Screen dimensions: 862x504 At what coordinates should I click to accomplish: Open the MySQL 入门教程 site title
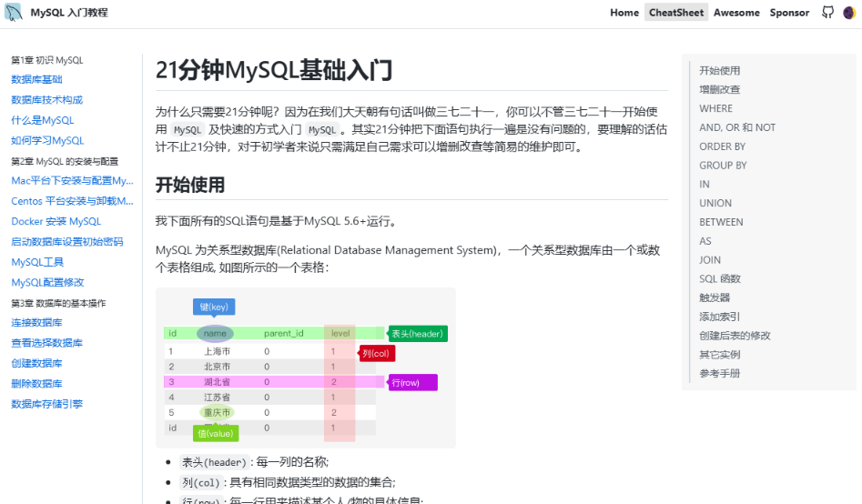pyautogui.click(x=69, y=12)
